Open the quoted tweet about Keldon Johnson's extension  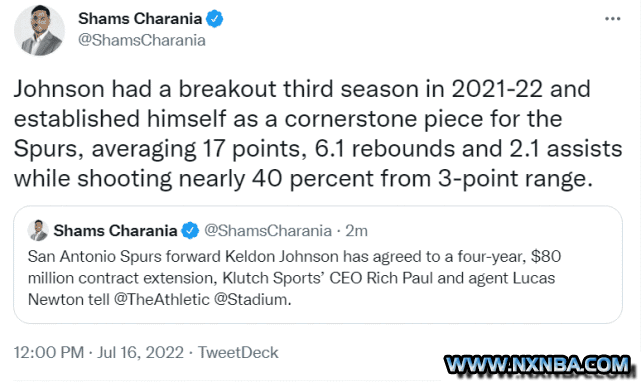[318, 265]
